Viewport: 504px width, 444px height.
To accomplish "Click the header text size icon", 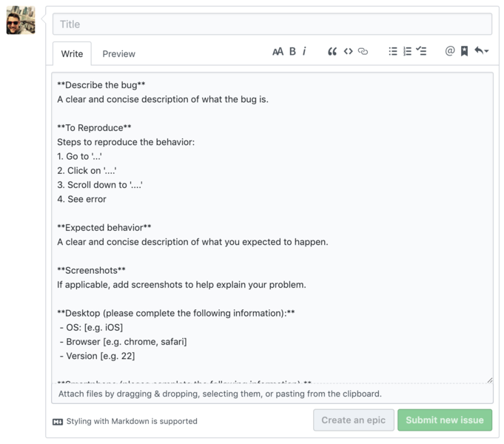I will (278, 52).
